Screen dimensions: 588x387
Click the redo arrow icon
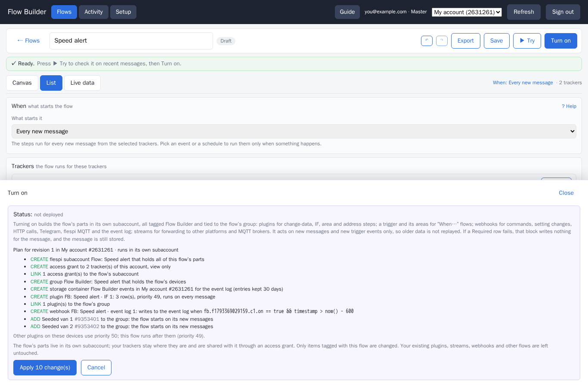[x=442, y=41]
